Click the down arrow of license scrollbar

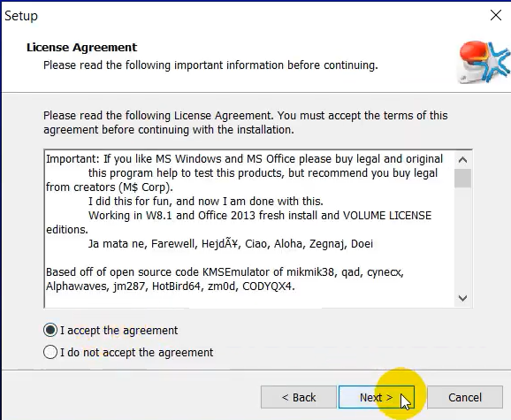pos(462,298)
